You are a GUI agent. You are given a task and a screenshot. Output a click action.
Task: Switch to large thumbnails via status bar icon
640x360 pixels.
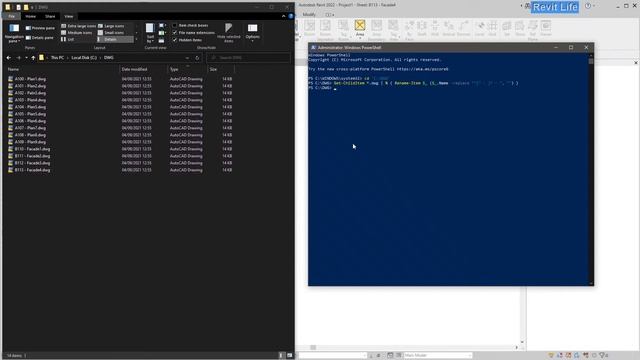[289, 356]
